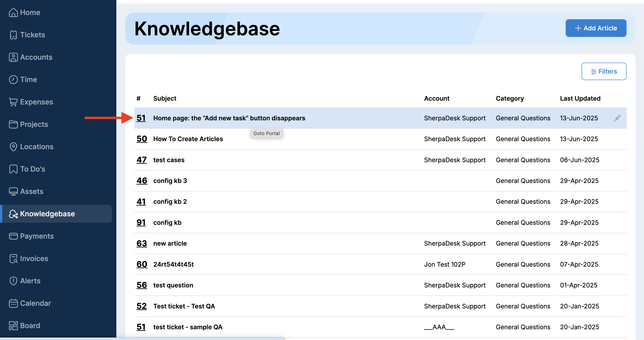The height and width of the screenshot is (340, 644).
Task: Click the Home icon in sidebar
Action: (13, 13)
